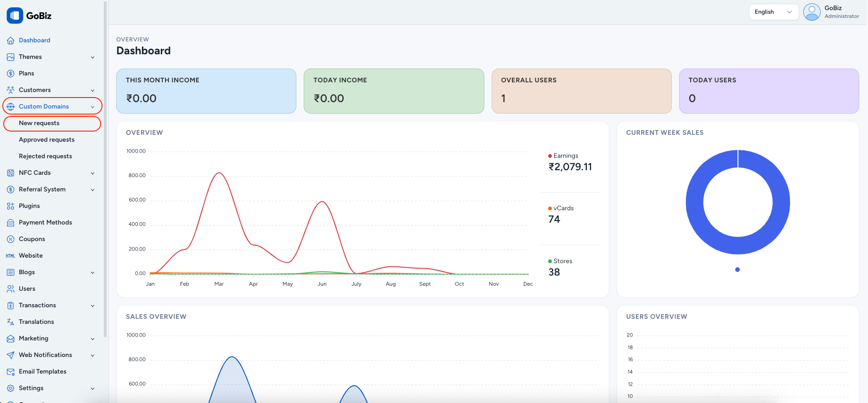Click the Coupons percent icon

pos(11,239)
